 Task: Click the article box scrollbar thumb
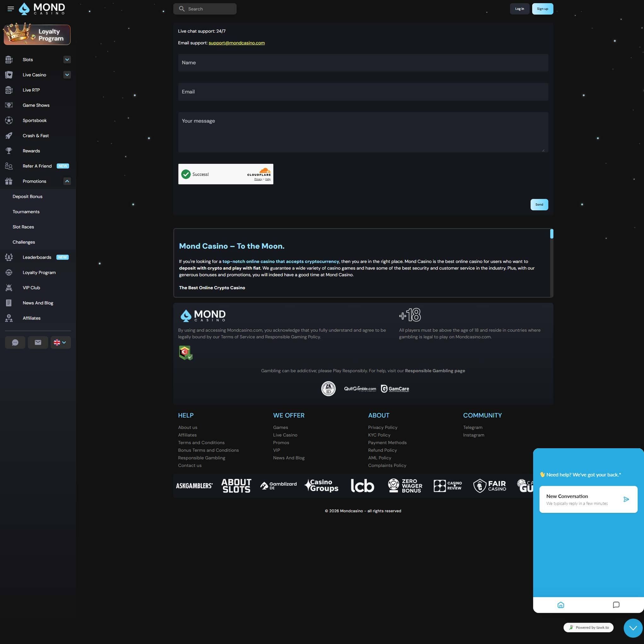point(552,234)
